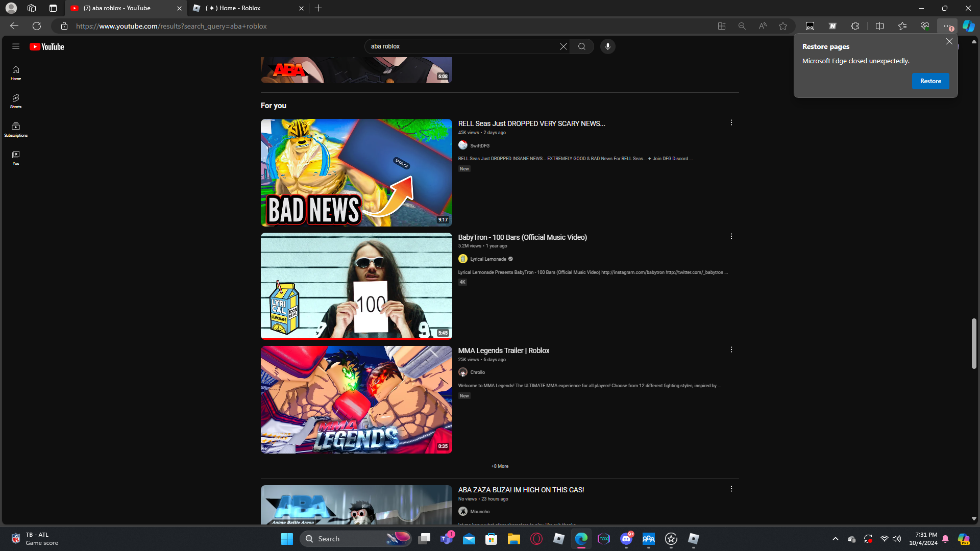Viewport: 980px width, 551px height.
Task: Open Home in YouTube sidebar
Action: [x=16, y=73]
